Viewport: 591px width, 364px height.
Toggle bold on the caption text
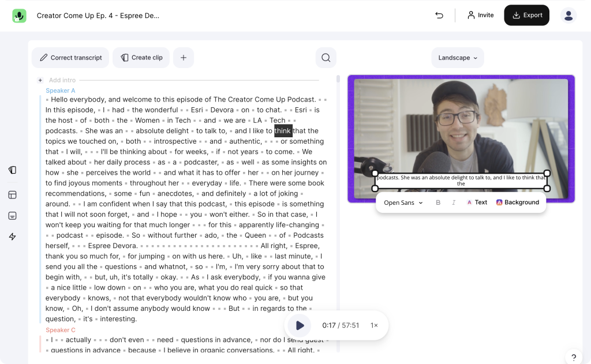pyautogui.click(x=438, y=202)
